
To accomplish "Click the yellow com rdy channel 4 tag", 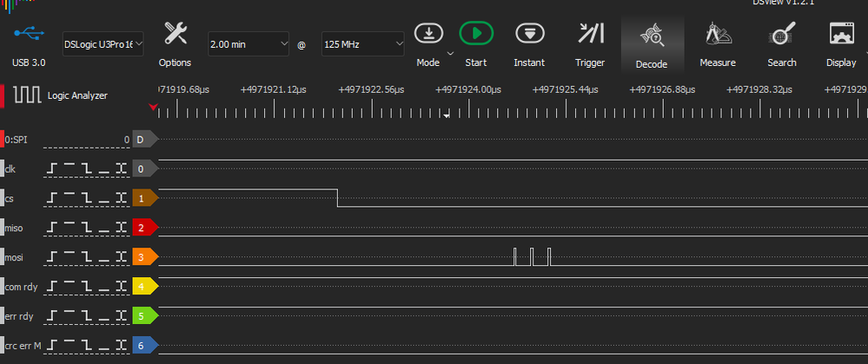I will click(x=145, y=286).
